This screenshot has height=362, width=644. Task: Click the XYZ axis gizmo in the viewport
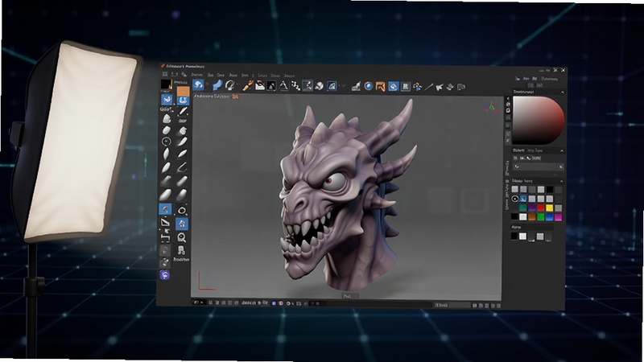[491, 108]
